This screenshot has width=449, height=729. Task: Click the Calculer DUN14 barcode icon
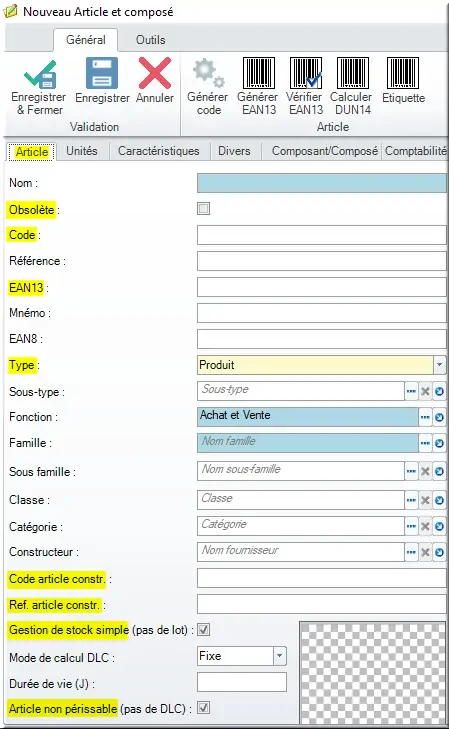[x=353, y=73]
